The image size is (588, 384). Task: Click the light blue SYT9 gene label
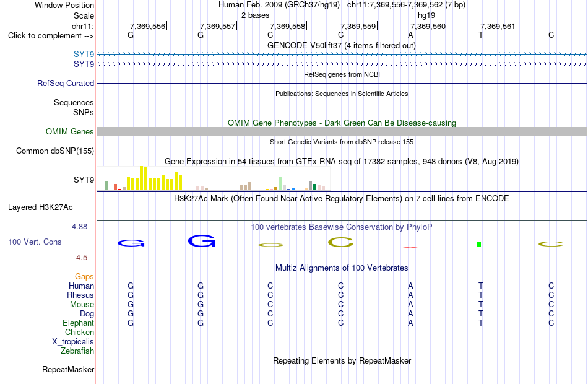[84, 54]
